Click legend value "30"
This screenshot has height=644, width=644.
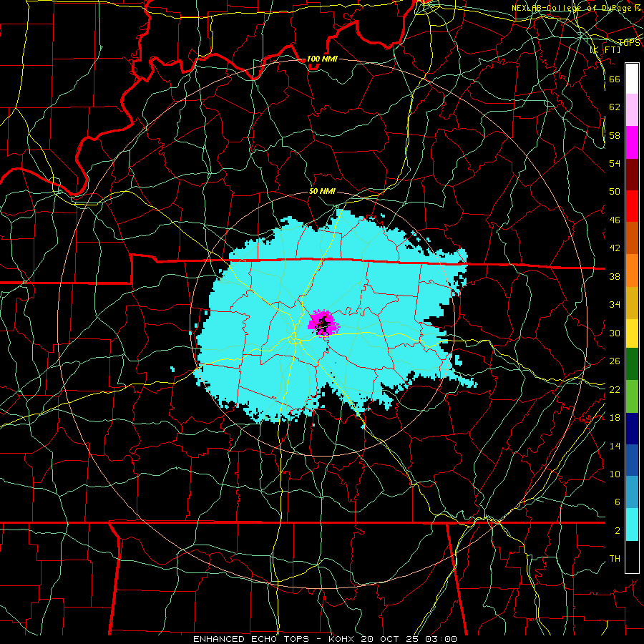615,333
